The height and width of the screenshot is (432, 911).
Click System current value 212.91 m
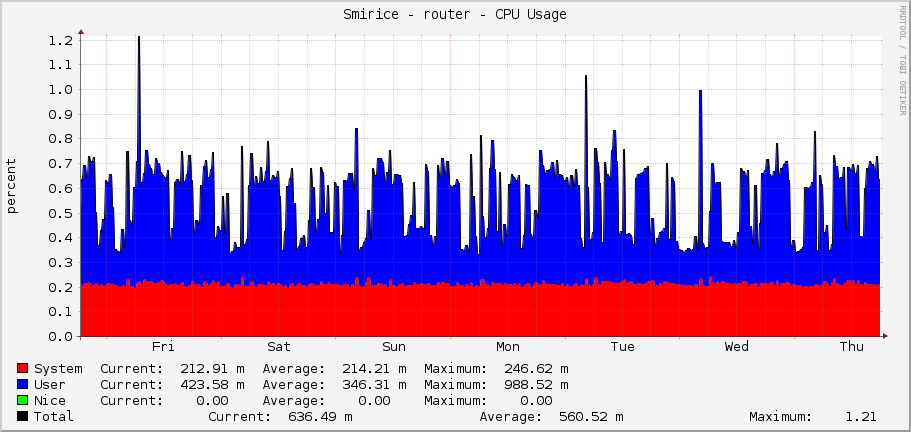(x=212, y=369)
